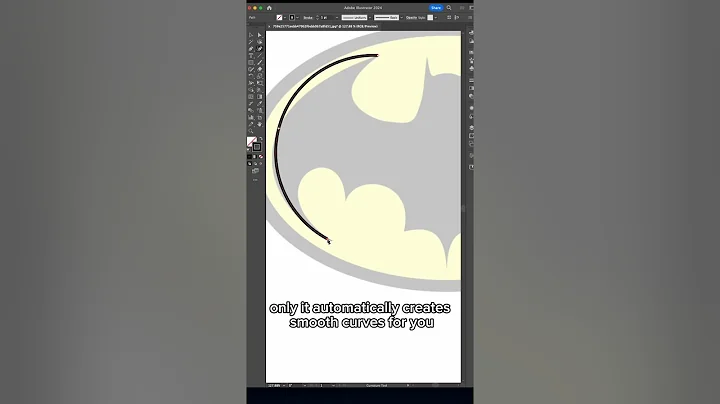This screenshot has height=404, width=720.
Task: Select the Zoom tool magnifier
Action: (251, 131)
